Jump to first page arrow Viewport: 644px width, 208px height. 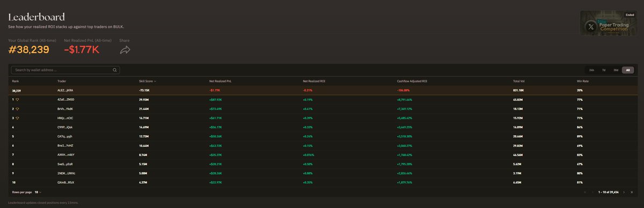point(585,192)
